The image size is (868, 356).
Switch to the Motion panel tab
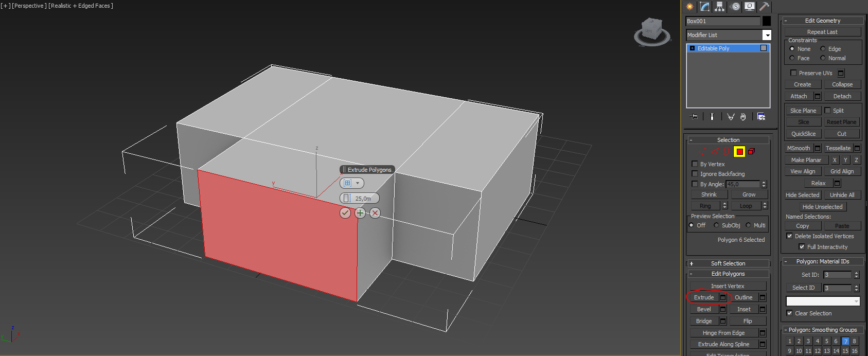pyautogui.click(x=735, y=6)
